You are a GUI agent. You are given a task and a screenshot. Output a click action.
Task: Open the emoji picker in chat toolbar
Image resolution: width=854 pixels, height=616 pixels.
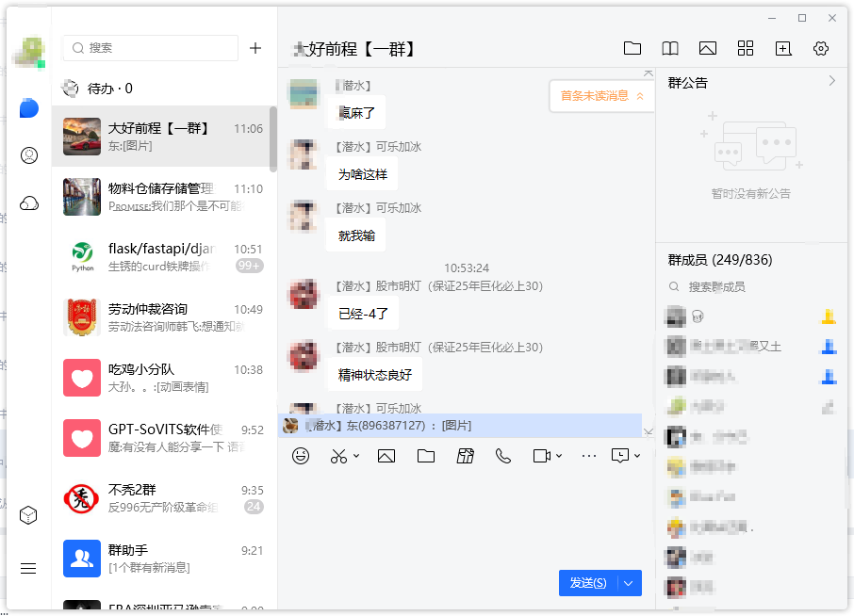[301, 456]
